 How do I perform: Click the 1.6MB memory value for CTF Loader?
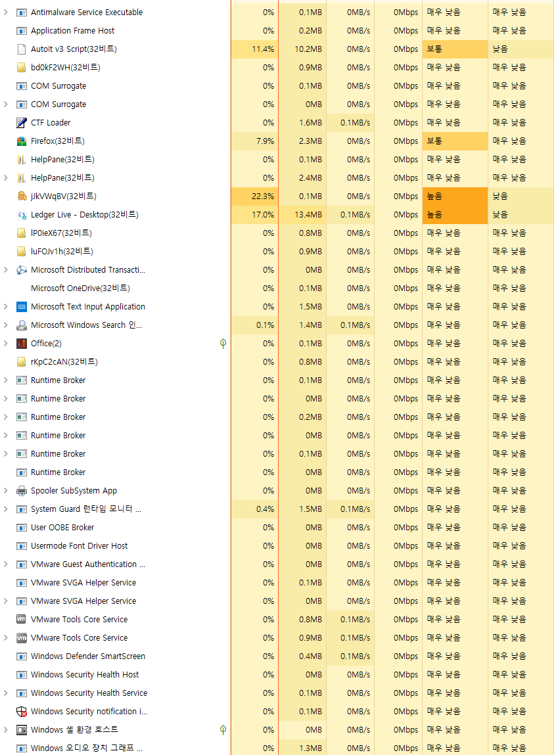(x=311, y=123)
